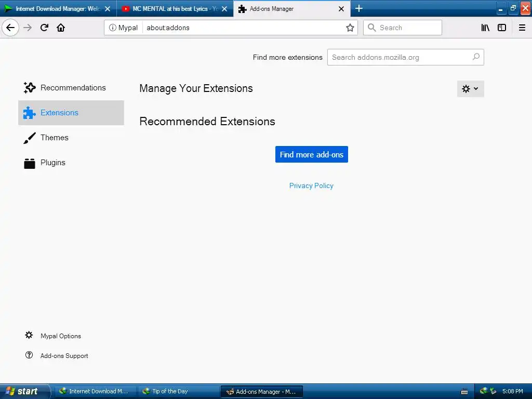
Task: Open the home page via house icon
Action: point(61,28)
